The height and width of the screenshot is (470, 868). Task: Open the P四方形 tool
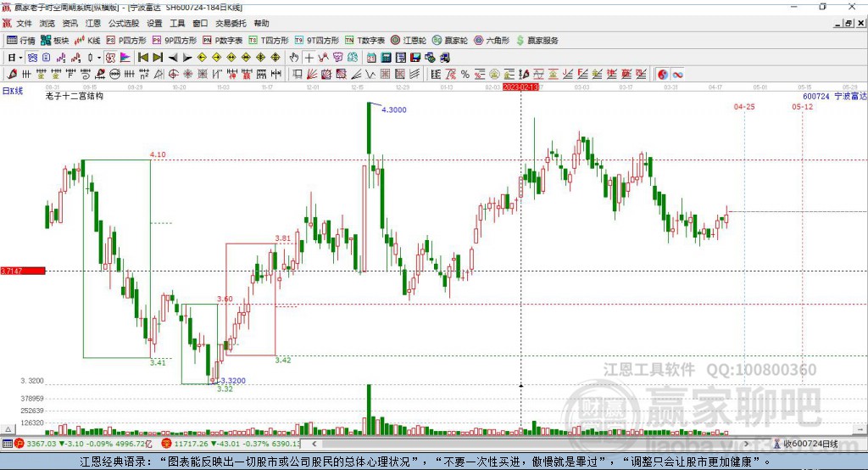126,41
